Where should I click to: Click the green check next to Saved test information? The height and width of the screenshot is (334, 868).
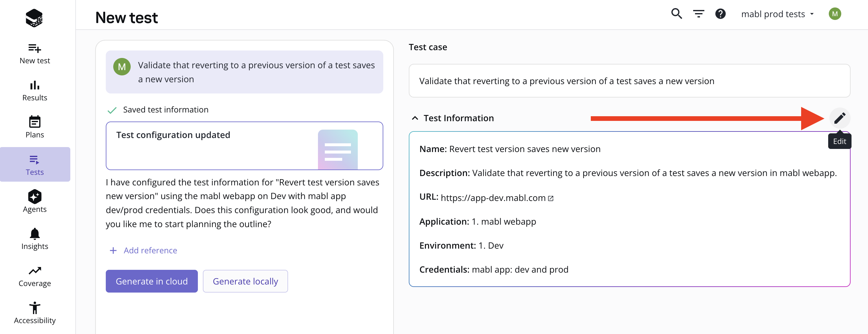click(x=112, y=110)
